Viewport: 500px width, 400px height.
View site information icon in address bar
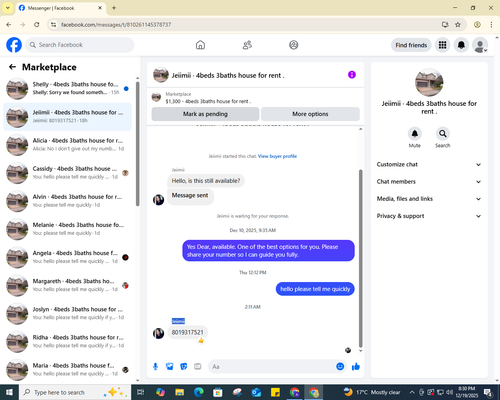coord(54,25)
